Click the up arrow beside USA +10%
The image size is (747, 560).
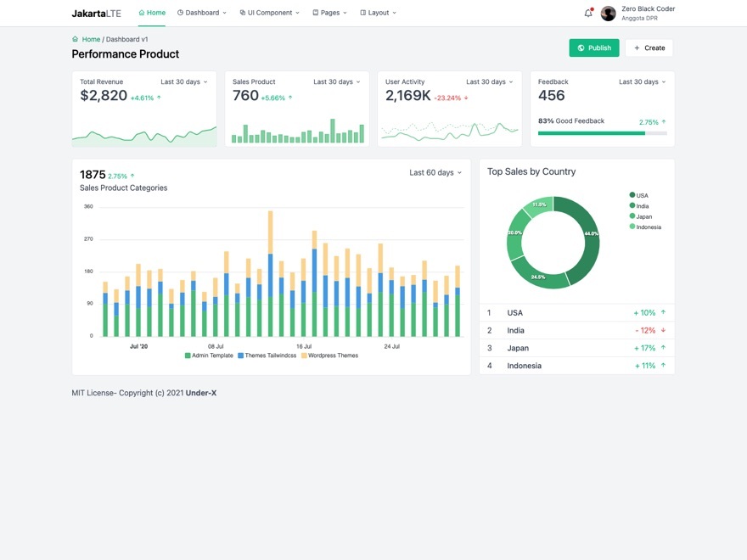pos(663,312)
